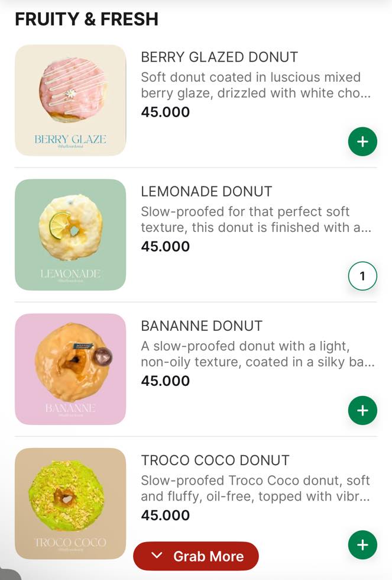Tap the Lemonade Donut price 45.000

166,246
